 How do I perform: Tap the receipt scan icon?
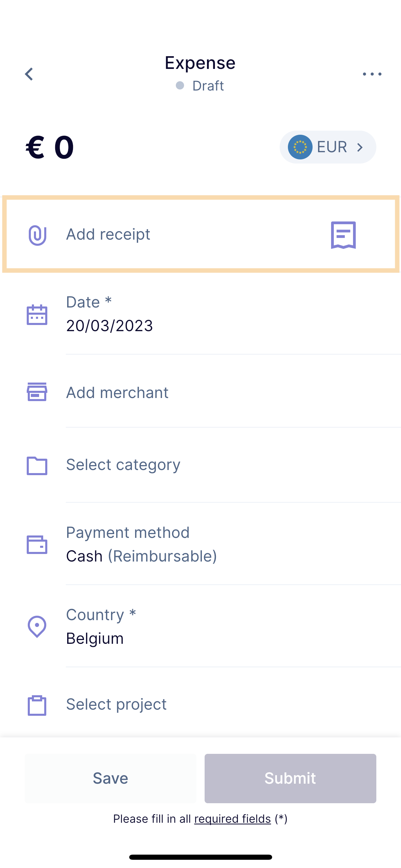point(343,235)
